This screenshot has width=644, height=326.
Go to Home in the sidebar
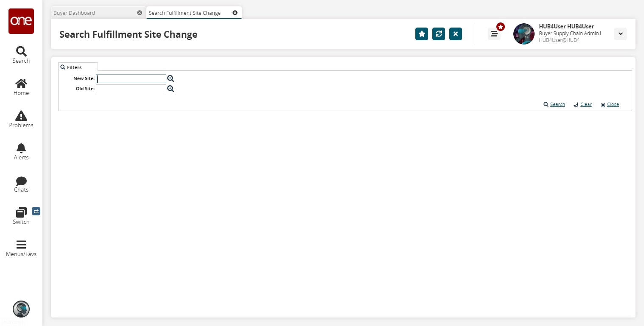(x=21, y=87)
